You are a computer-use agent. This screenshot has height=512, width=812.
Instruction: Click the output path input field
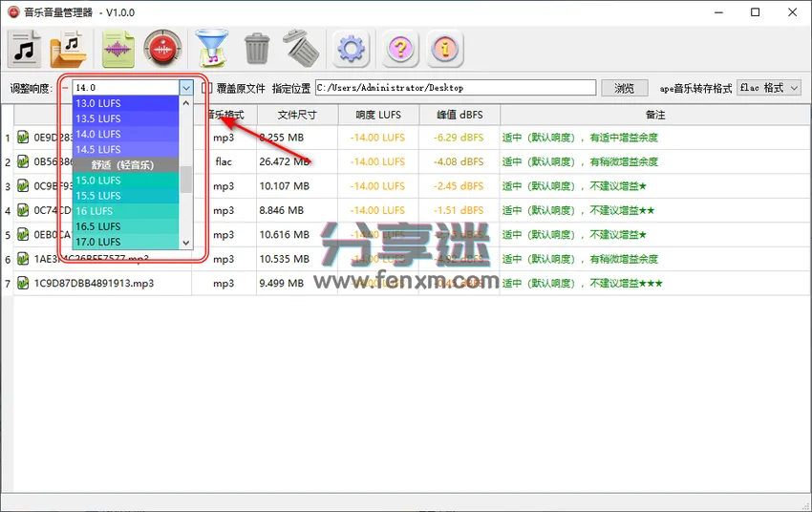(456, 88)
